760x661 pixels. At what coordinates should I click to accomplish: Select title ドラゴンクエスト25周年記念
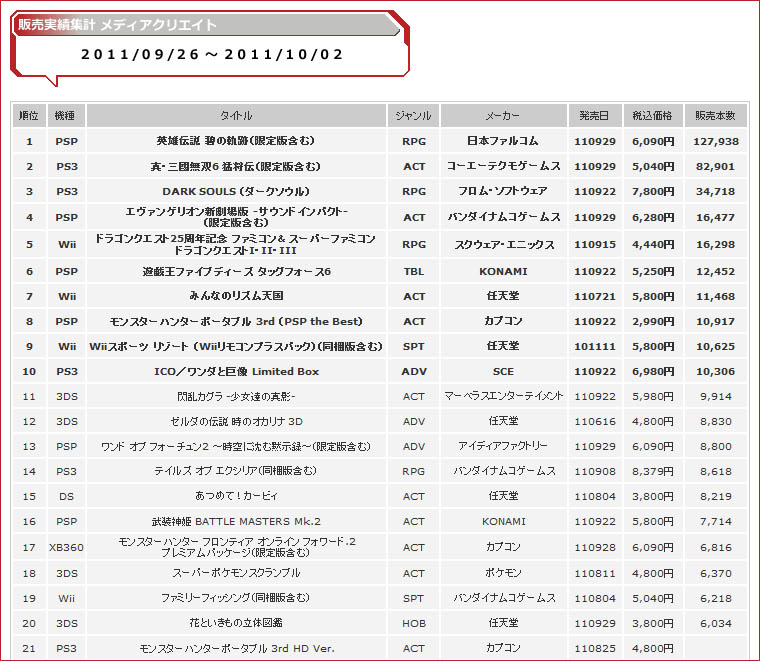[x=236, y=244]
